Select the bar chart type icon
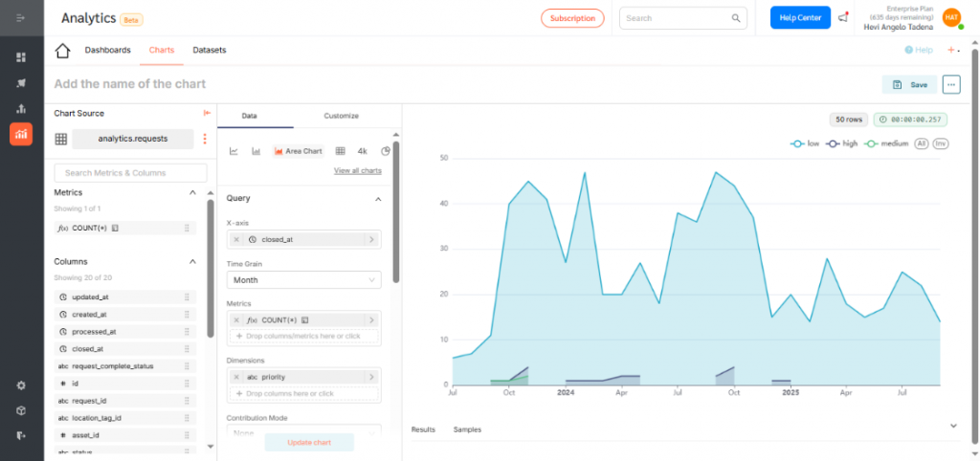The width and height of the screenshot is (980, 461). [256, 151]
